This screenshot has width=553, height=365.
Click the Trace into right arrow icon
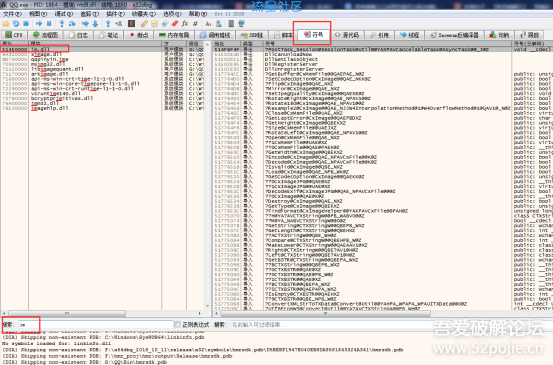point(85,24)
